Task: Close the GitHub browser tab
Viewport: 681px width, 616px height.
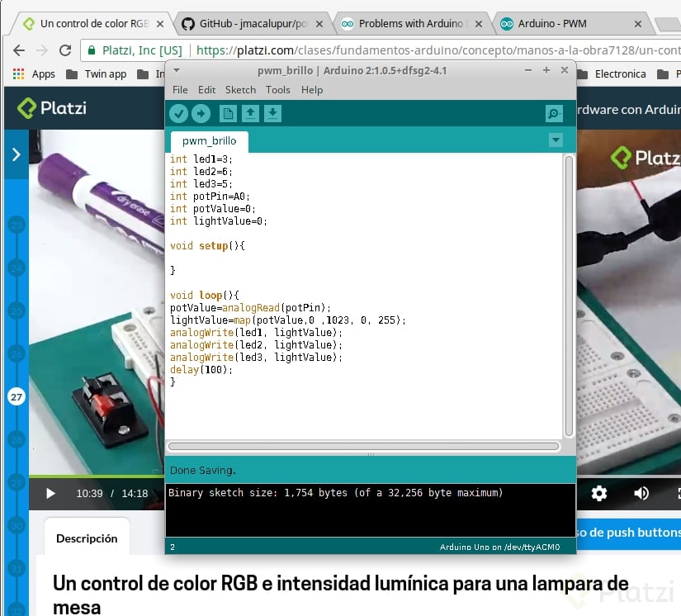Action: coord(319,24)
